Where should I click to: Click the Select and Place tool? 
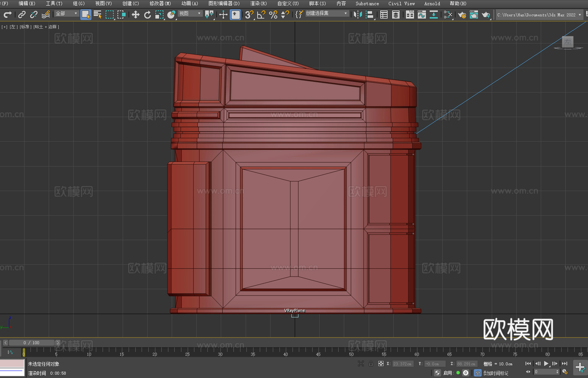171,14
